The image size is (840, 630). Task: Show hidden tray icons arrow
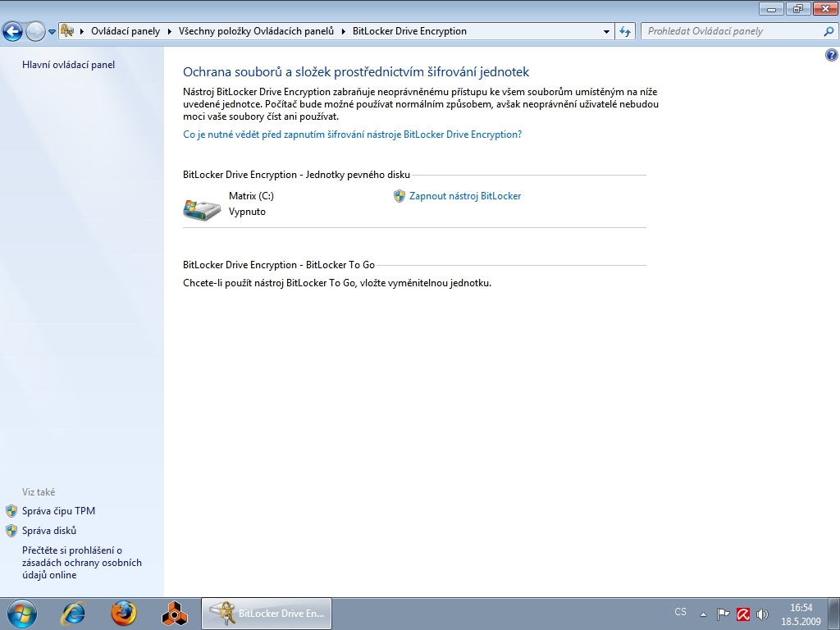(x=703, y=614)
